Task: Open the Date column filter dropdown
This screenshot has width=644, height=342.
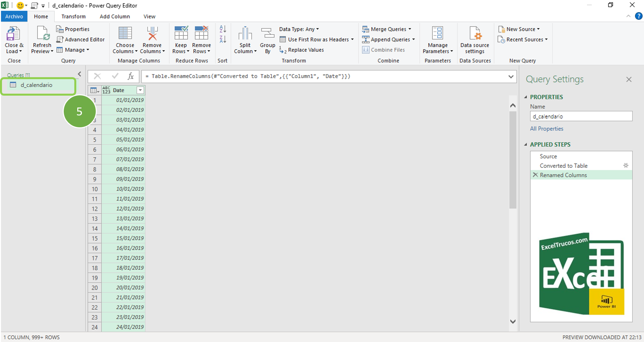Action: click(140, 90)
